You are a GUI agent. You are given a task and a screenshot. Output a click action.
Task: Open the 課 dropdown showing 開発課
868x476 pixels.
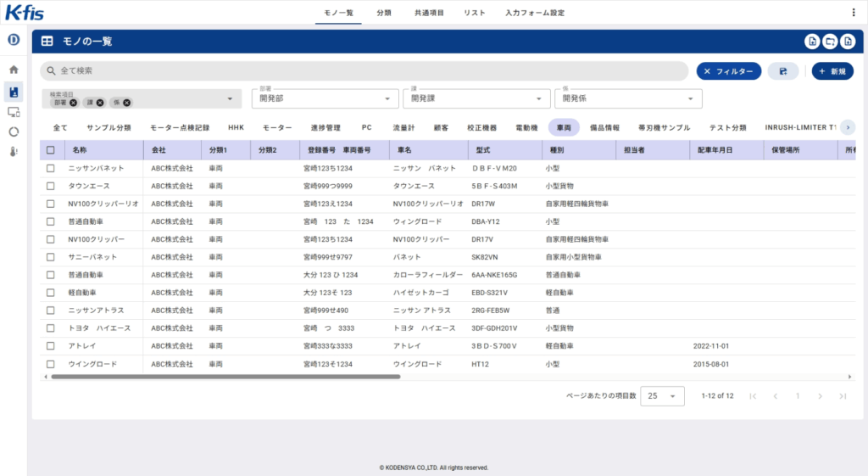pos(476,98)
